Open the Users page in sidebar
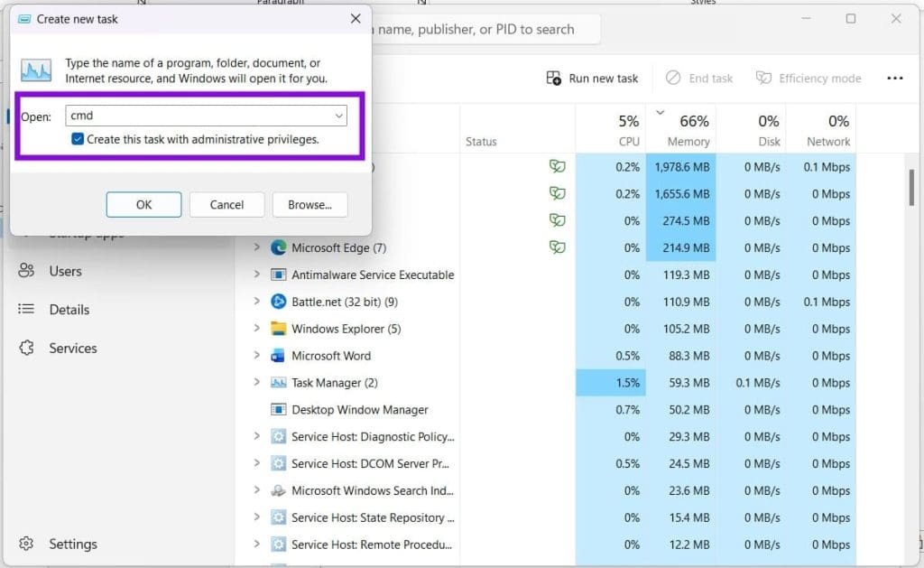924x568 pixels. (x=65, y=271)
